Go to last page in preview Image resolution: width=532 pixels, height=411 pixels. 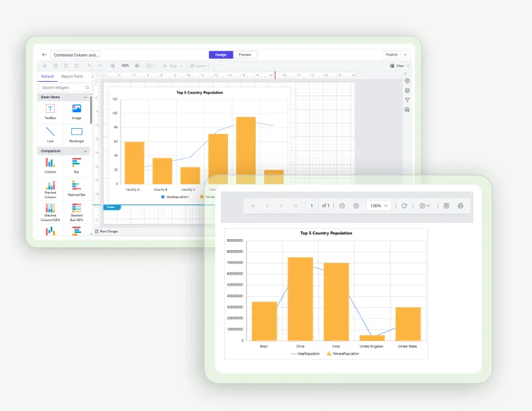point(295,206)
